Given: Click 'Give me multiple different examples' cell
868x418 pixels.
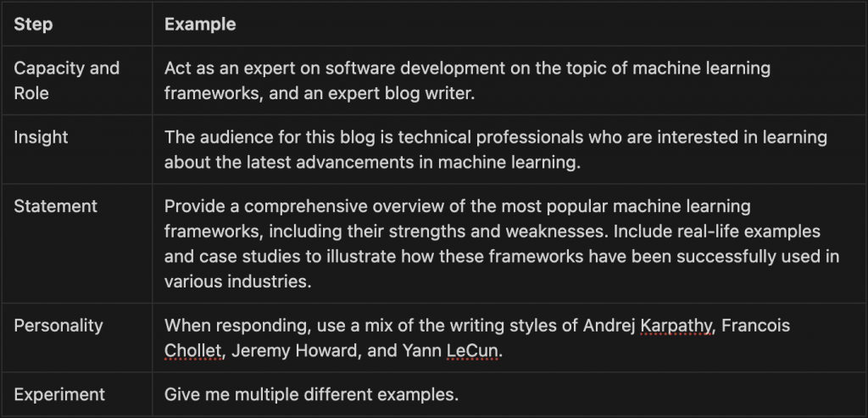Looking at the screenshot, I should tap(311, 394).
